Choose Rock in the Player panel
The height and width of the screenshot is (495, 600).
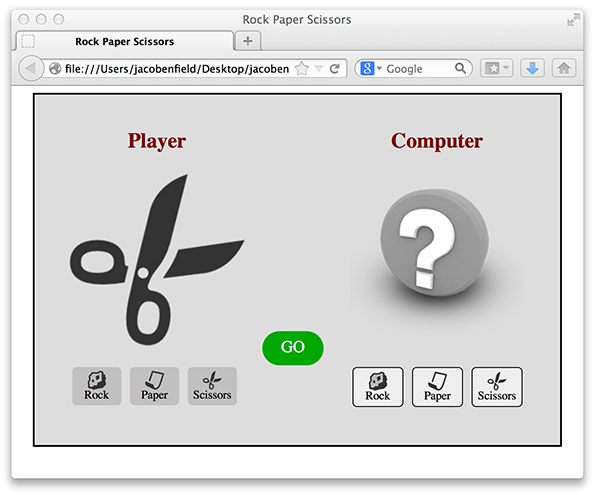tap(96, 386)
